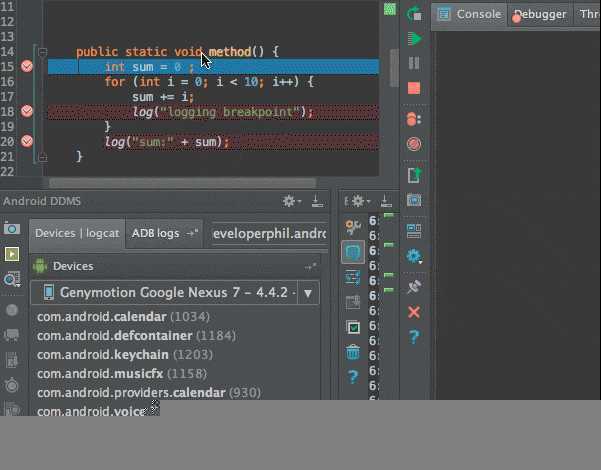Stop the debug session red square

pyautogui.click(x=414, y=88)
